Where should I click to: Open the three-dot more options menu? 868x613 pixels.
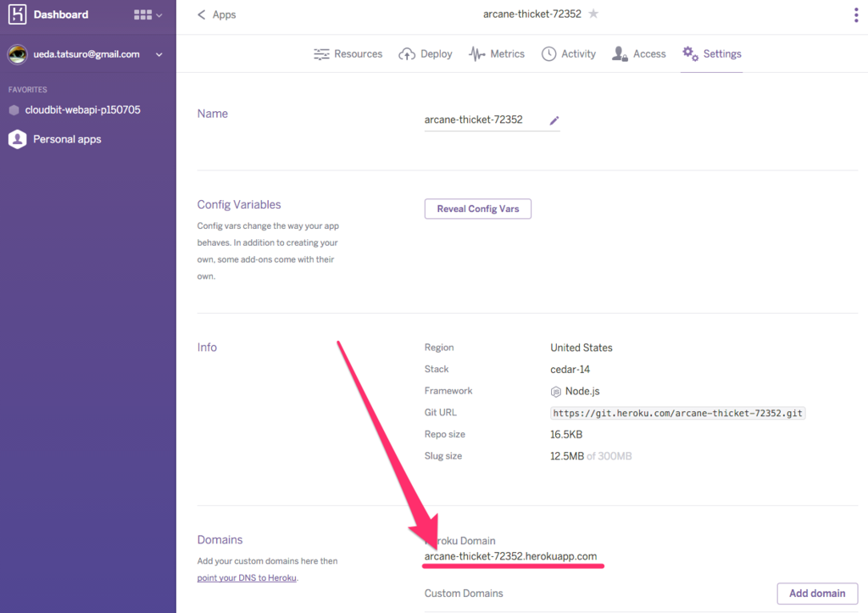[856, 15]
